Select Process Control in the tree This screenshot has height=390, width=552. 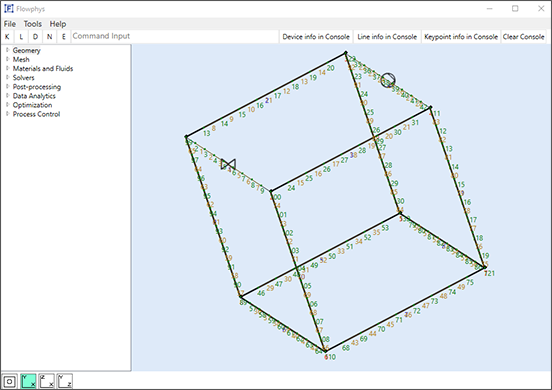tap(37, 114)
